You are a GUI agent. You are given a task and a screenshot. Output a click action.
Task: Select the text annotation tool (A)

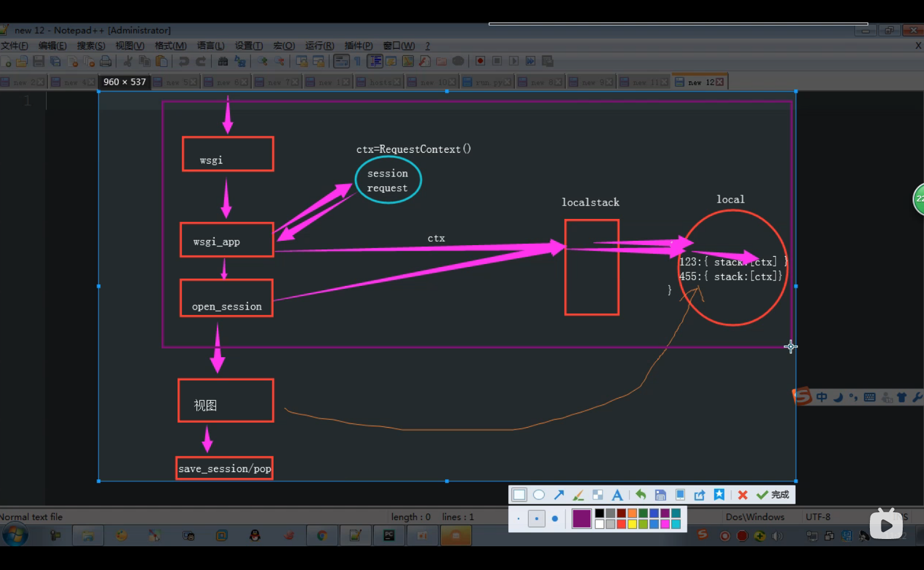[617, 495]
